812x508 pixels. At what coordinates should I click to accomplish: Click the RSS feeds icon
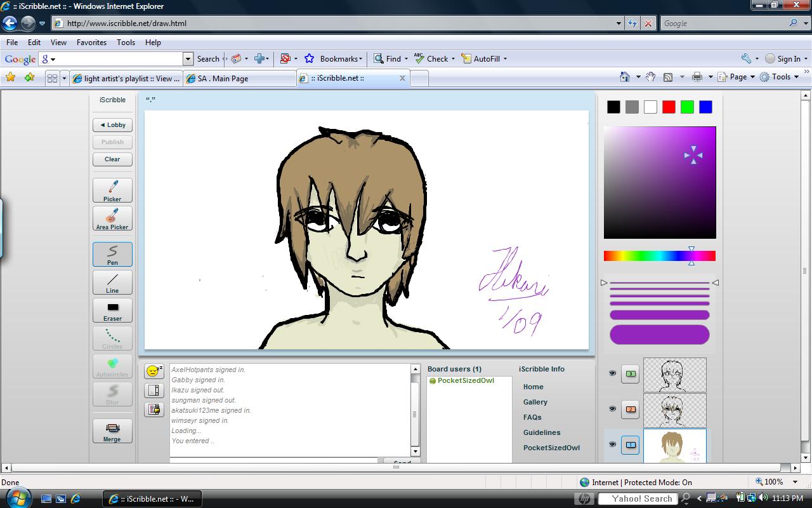668,77
